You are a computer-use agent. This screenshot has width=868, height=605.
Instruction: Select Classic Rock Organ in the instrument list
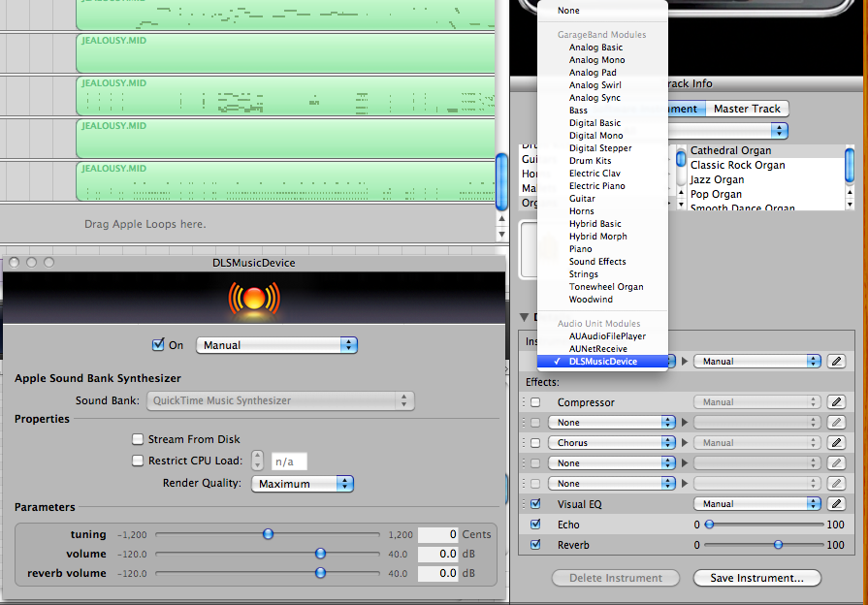(x=765, y=165)
